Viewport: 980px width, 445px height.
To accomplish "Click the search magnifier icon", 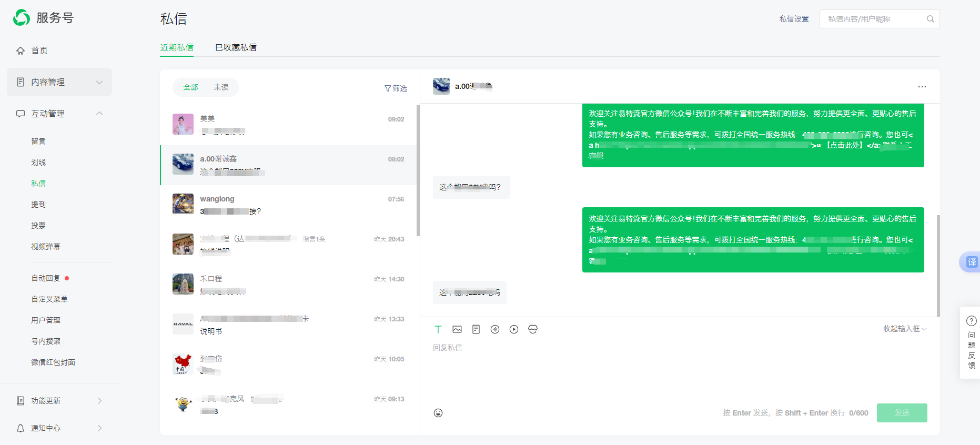I will [931, 19].
